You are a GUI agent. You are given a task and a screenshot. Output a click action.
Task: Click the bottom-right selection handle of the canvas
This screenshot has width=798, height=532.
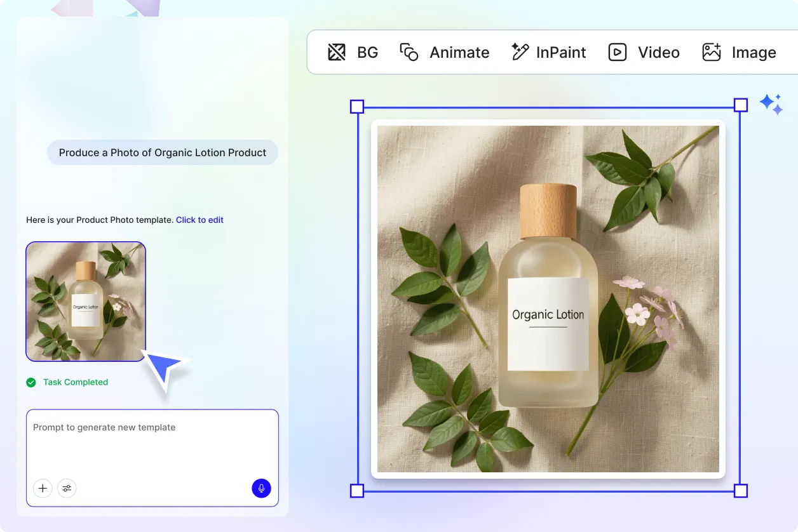click(741, 491)
